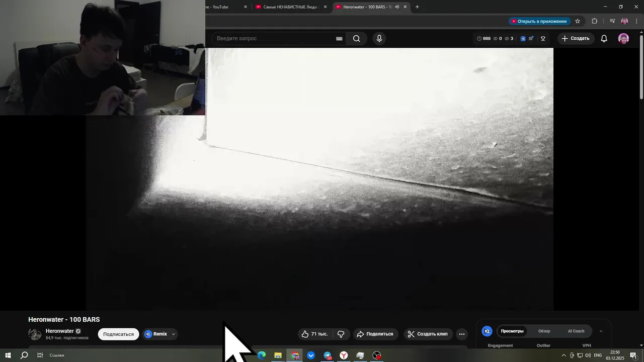Open the Chrome extensions puzzle icon
The image size is (644, 362).
coord(594,21)
